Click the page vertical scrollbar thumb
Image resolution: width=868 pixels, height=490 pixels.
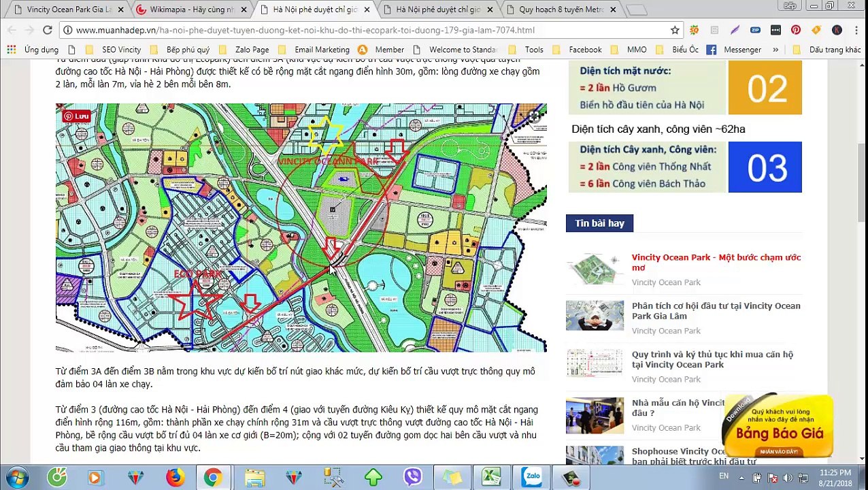862,182
